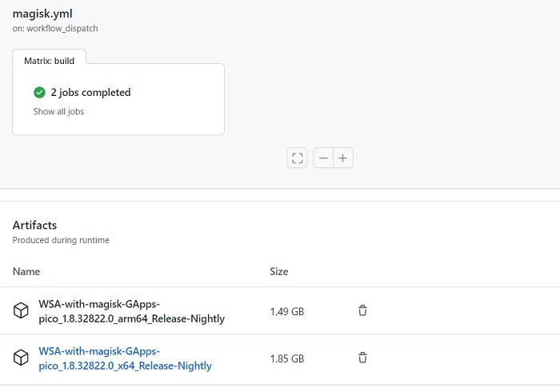Delete the arm64 Release-Nightly artifact
560x392 pixels.
click(x=362, y=310)
